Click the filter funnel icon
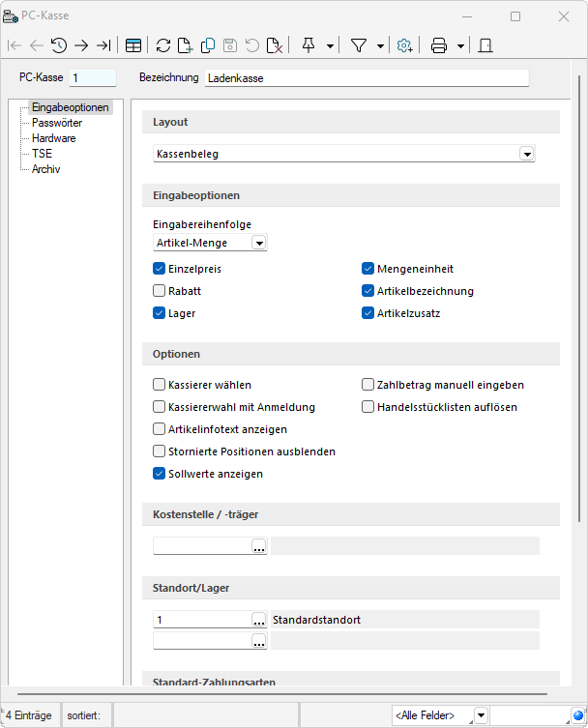 [x=359, y=45]
